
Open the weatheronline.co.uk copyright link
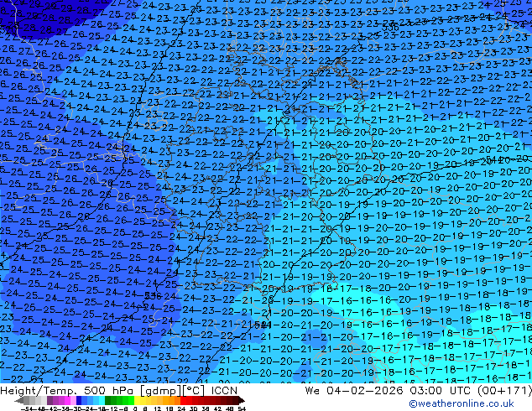(462, 403)
